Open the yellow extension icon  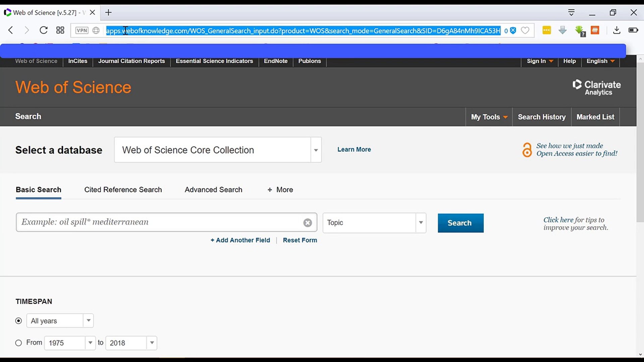(547, 31)
